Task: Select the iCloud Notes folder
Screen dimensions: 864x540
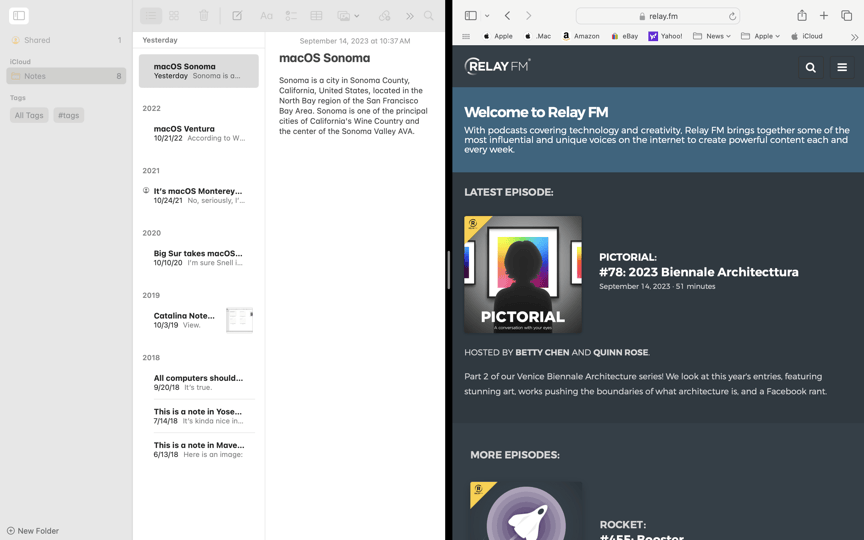Action: point(66,76)
